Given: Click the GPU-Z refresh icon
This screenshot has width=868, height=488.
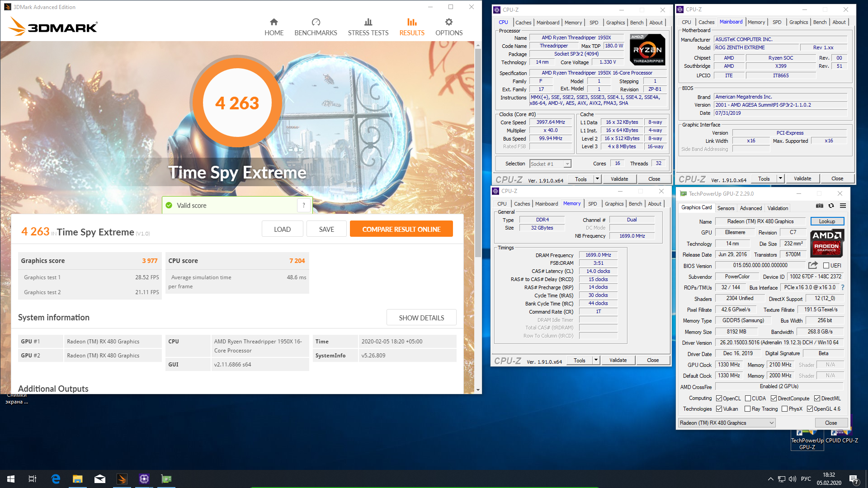Looking at the screenshot, I should (831, 206).
